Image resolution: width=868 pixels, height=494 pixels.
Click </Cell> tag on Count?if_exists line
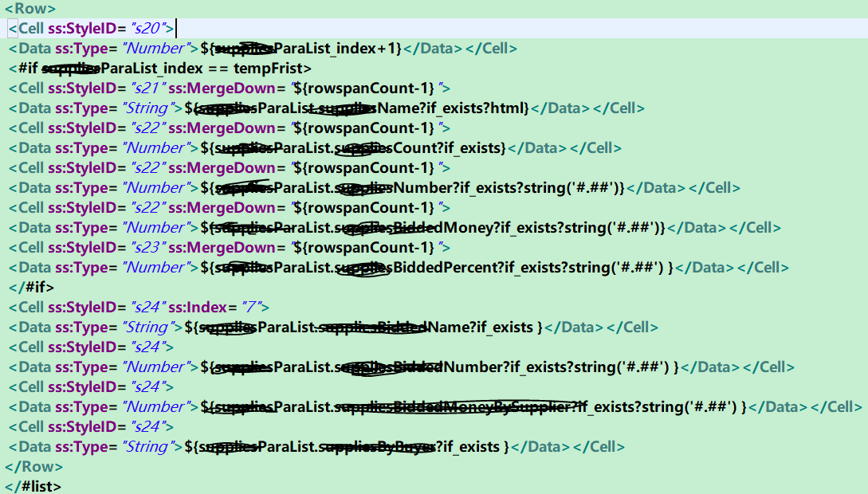(x=595, y=148)
